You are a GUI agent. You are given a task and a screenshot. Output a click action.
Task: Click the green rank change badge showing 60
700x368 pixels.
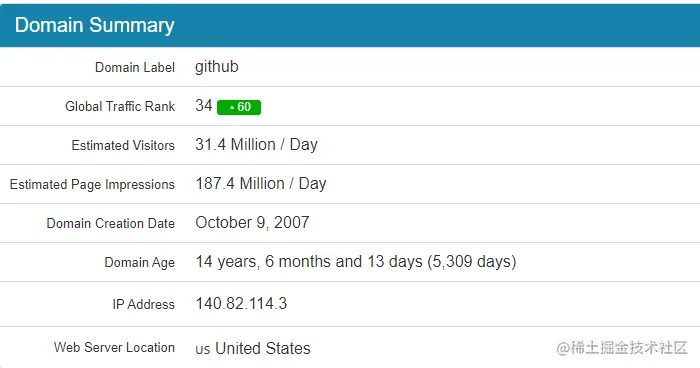coord(239,107)
